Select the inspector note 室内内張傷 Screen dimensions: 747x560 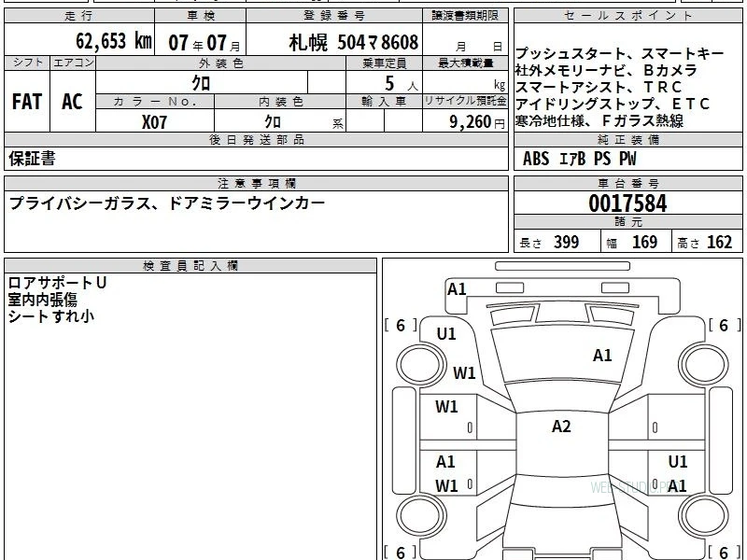coord(42,300)
